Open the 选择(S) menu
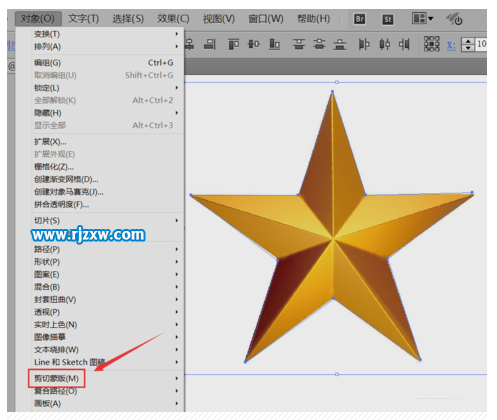This screenshot has width=497, height=420. (128, 19)
